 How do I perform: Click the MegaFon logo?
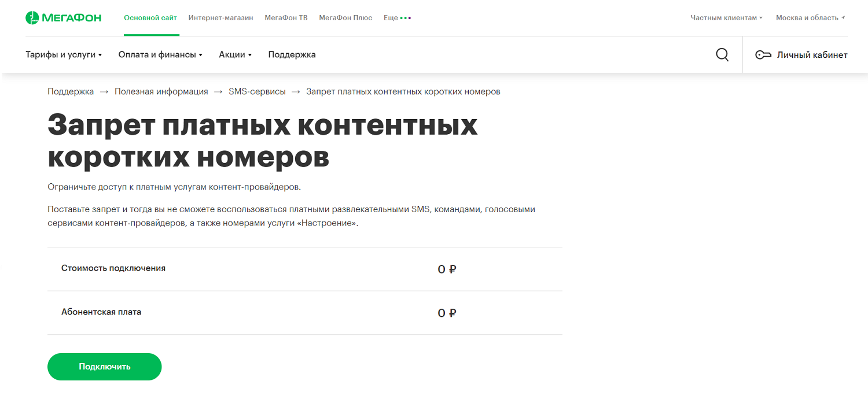point(63,18)
